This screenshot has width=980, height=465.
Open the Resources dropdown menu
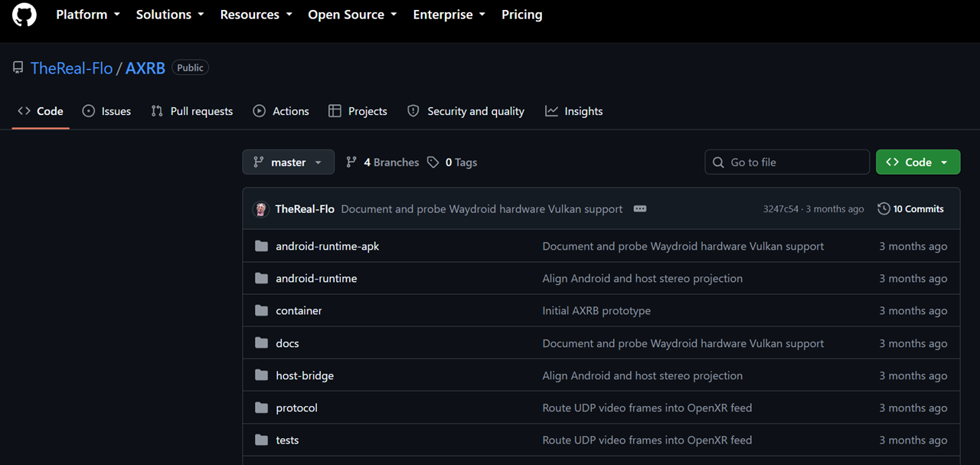(256, 15)
